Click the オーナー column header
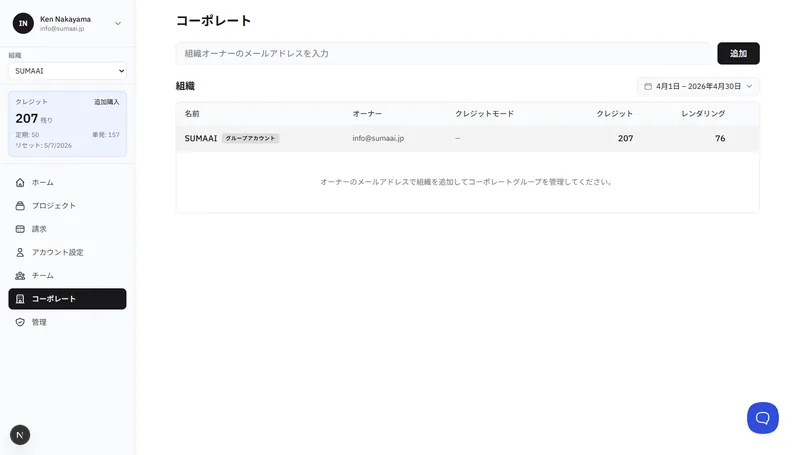 point(367,114)
